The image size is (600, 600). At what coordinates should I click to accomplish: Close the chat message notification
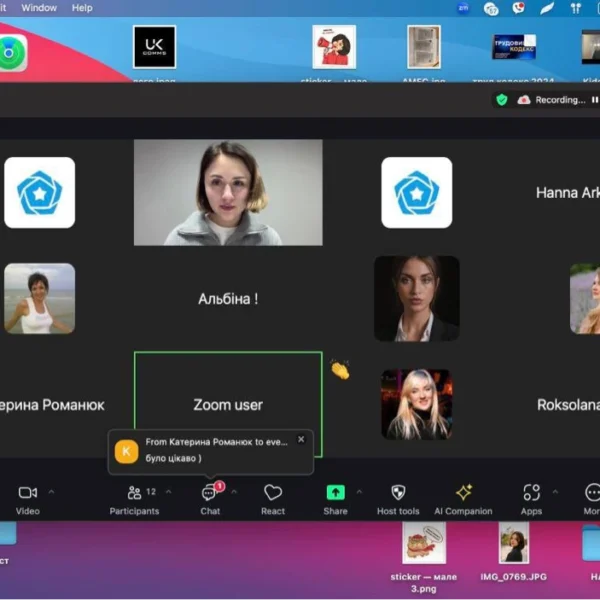(301, 439)
